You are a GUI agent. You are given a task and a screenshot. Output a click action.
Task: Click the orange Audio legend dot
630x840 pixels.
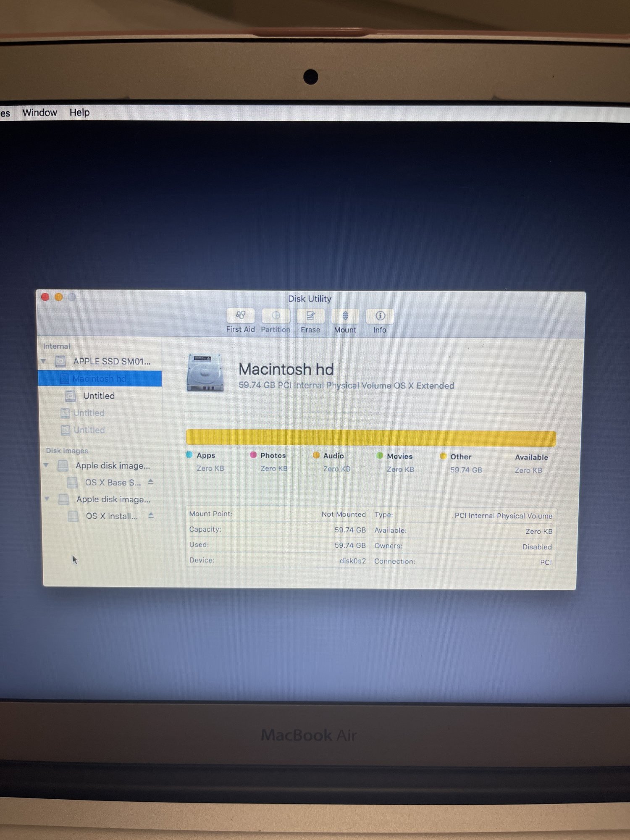coord(316,455)
